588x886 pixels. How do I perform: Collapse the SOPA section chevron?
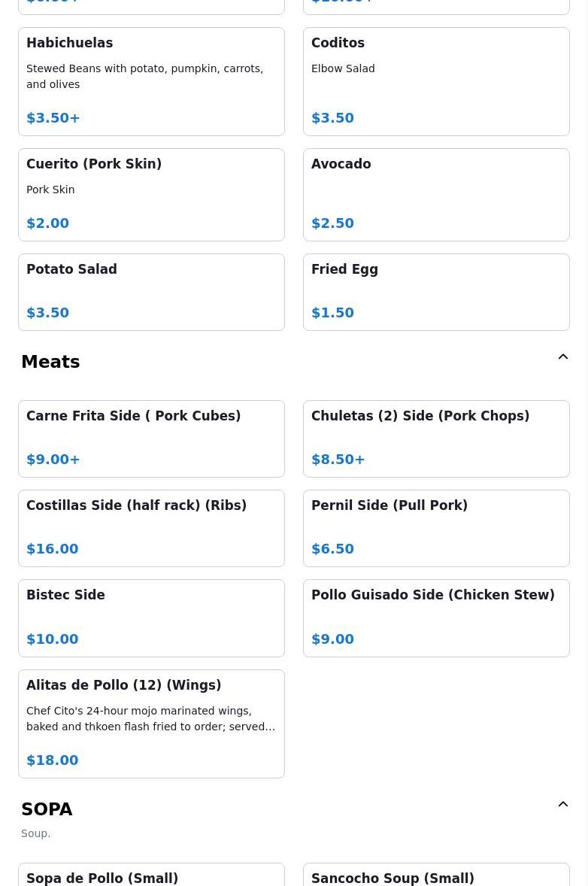point(562,805)
